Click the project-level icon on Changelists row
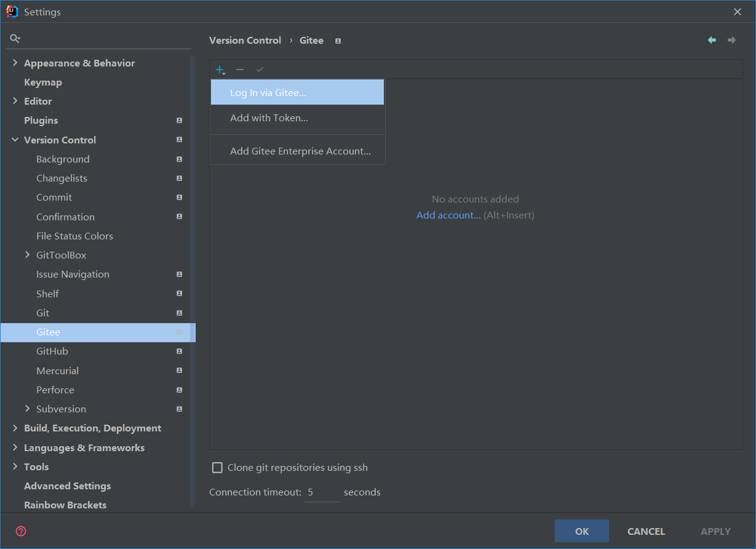 tap(179, 178)
